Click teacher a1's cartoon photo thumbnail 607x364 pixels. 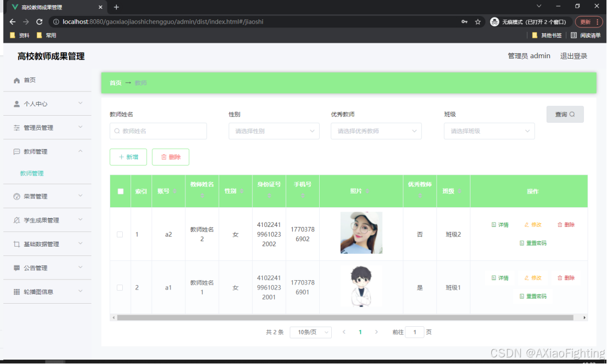pos(361,286)
